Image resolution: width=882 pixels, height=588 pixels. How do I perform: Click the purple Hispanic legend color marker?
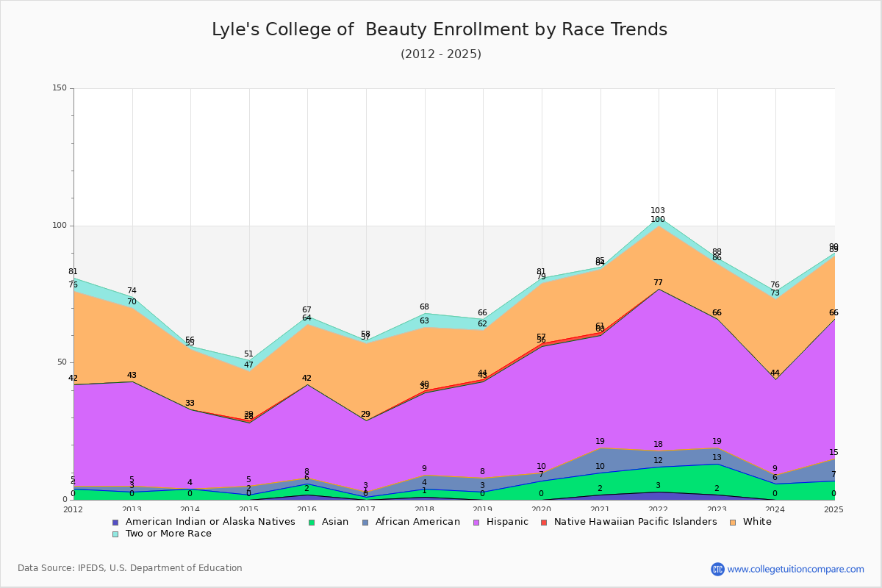click(x=475, y=522)
